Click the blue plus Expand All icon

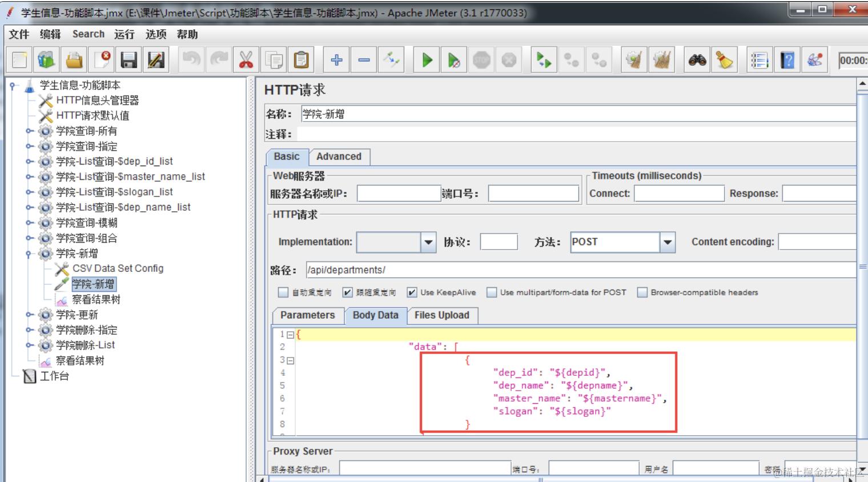click(336, 60)
